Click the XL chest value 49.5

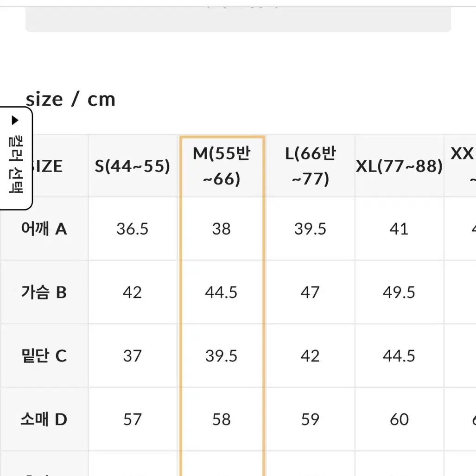pos(399,292)
